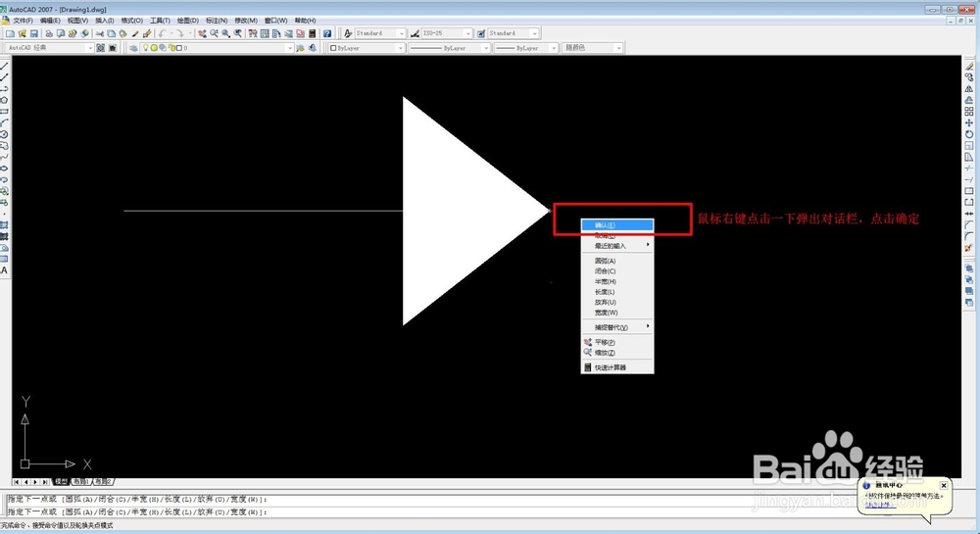Click the first layout tab arrow
The width and height of the screenshot is (980, 534).
17,481
